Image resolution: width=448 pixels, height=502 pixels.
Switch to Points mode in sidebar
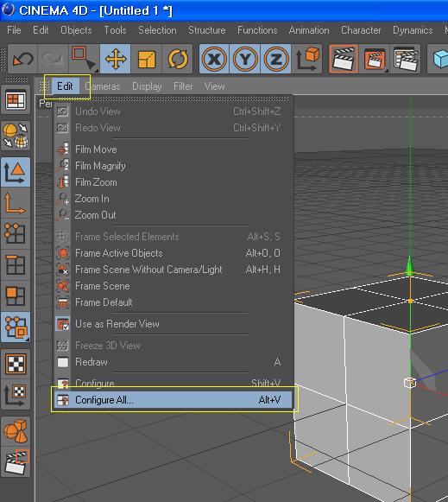[16, 234]
